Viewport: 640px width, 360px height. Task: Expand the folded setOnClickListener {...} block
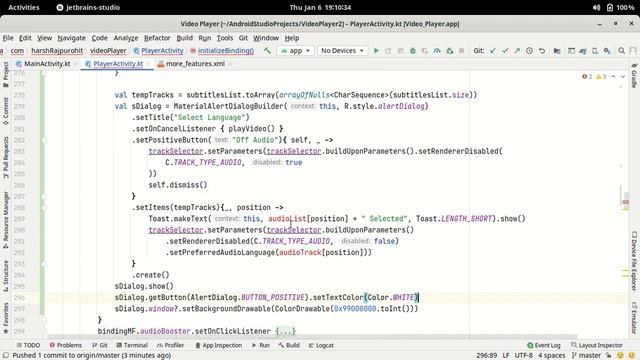(285, 331)
